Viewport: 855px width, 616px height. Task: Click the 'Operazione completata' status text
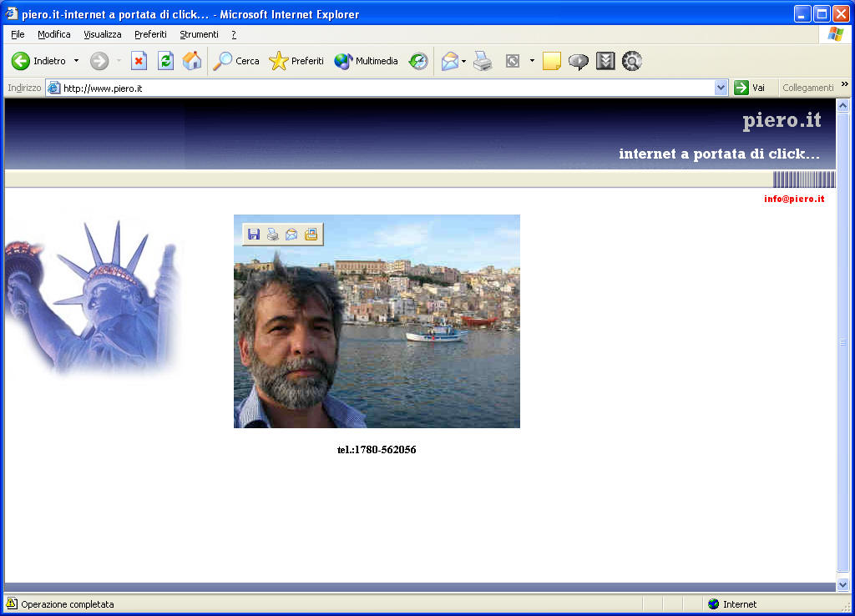68,604
